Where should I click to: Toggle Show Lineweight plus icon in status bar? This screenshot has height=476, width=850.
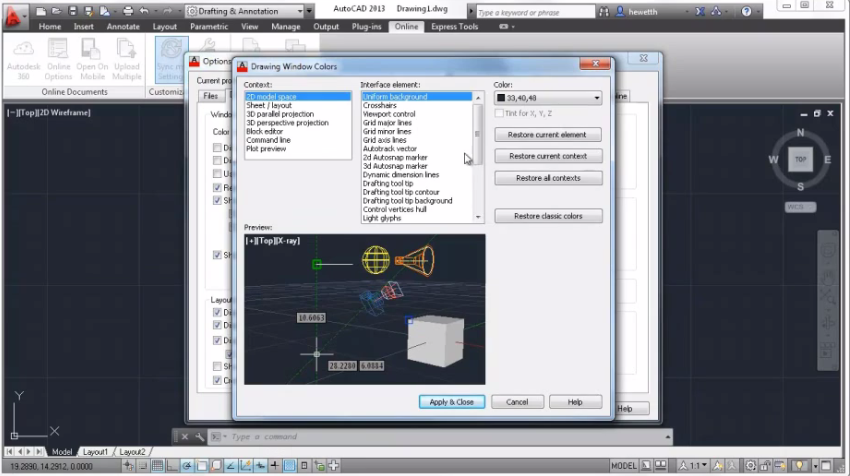(274, 466)
